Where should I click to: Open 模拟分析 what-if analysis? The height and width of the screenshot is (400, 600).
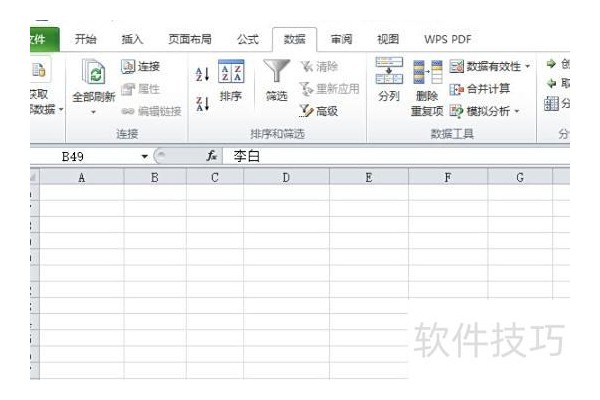click(x=480, y=111)
